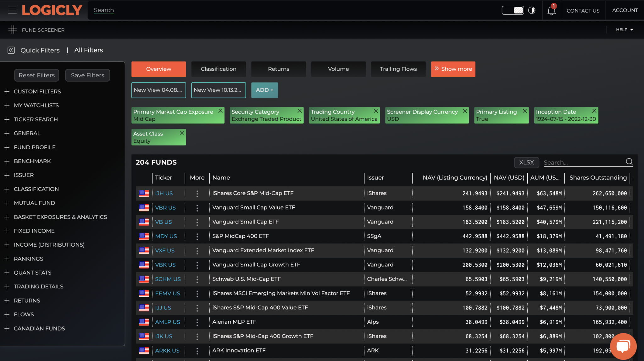Open the live chat bubble icon
This screenshot has height=361, width=644.
[x=623, y=346]
